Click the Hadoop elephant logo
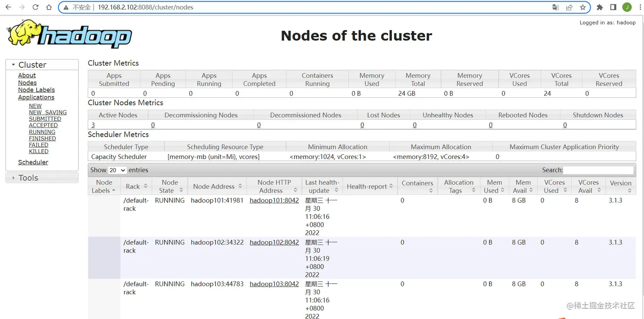 click(x=69, y=34)
